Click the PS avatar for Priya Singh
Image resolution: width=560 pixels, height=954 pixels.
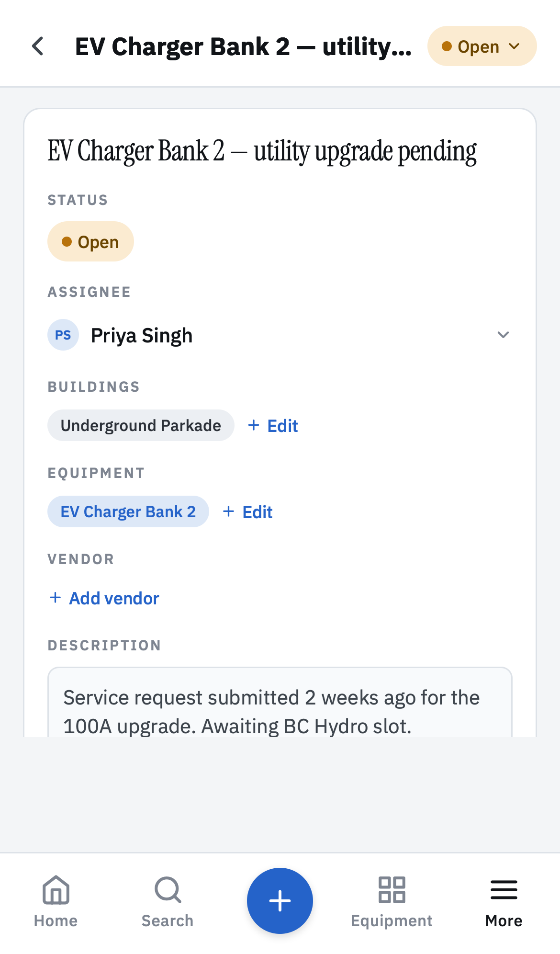pyautogui.click(x=63, y=335)
